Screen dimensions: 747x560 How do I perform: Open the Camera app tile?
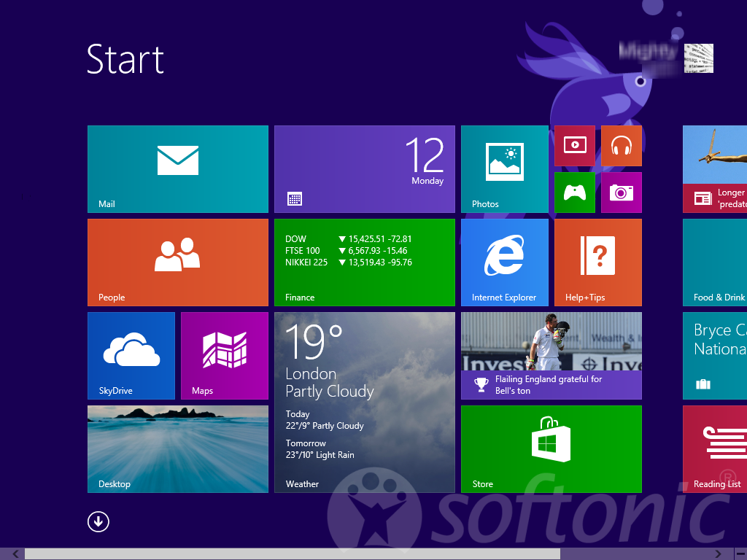(621, 192)
